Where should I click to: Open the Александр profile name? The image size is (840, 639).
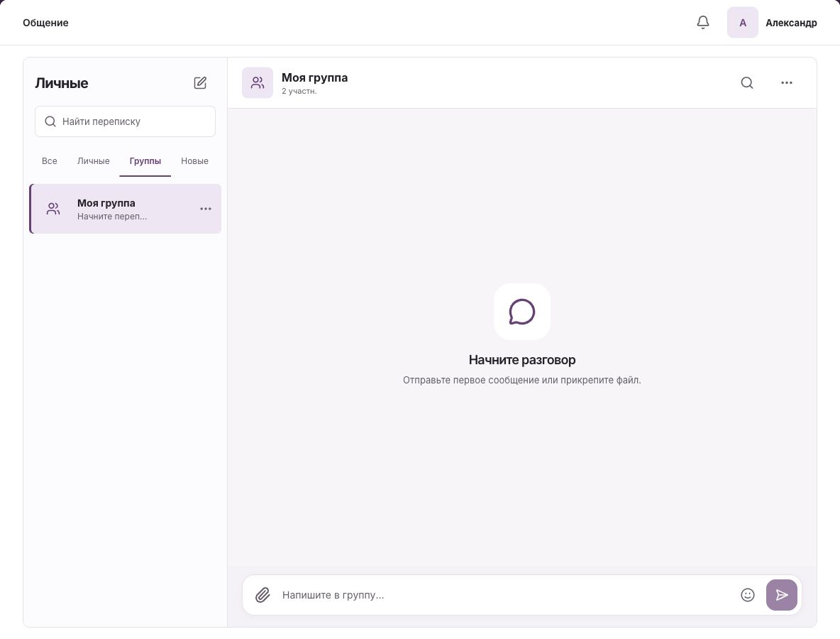point(791,23)
